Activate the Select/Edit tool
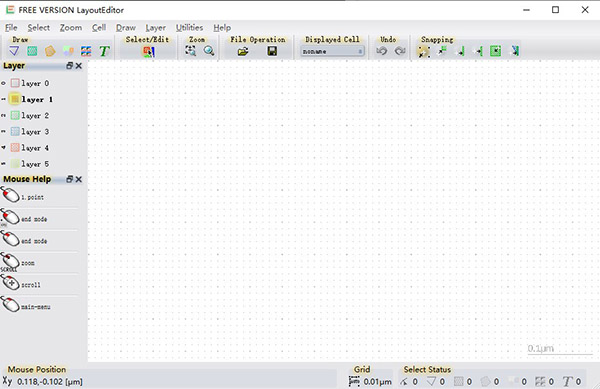Image resolution: width=600 pixels, height=389 pixels. click(149, 51)
